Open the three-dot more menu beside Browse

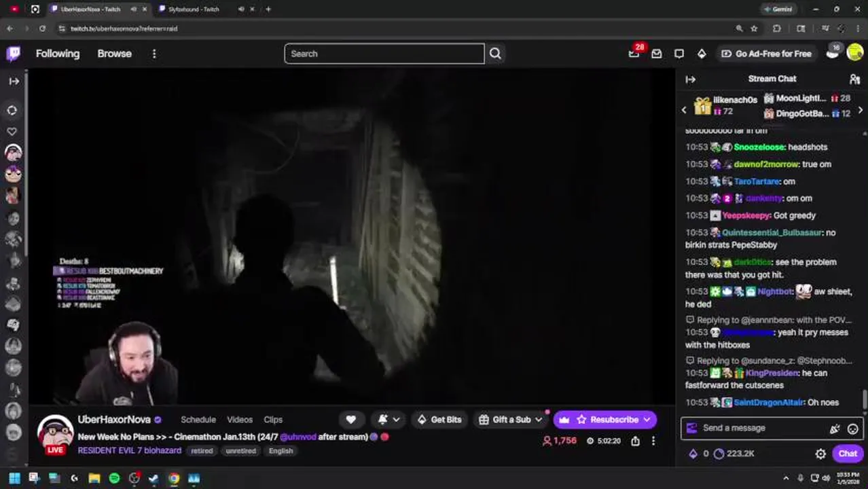154,54
